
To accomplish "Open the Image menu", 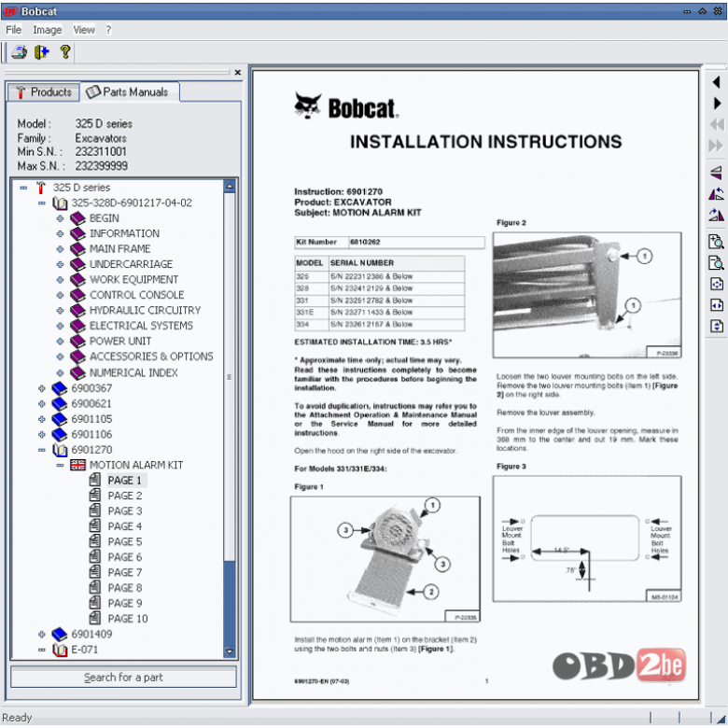I will coord(48,30).
